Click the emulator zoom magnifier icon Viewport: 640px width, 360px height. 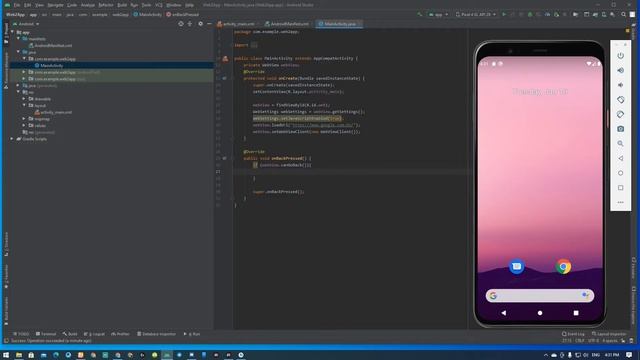[620, 144]
